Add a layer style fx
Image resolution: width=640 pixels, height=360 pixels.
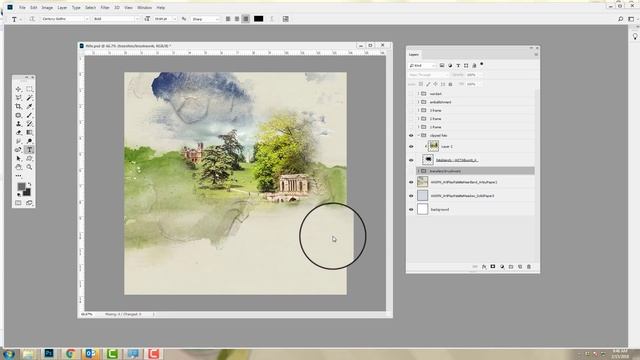[484, 267]
